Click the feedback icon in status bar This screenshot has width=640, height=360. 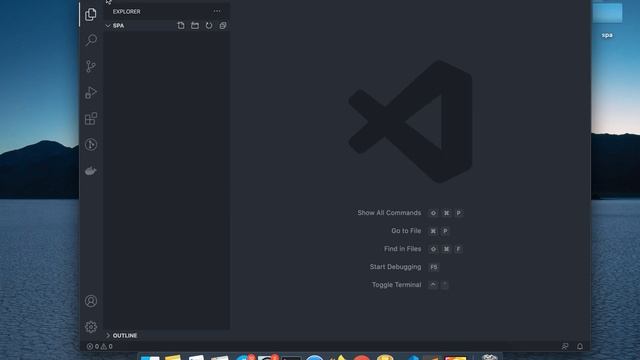point(565,347)
